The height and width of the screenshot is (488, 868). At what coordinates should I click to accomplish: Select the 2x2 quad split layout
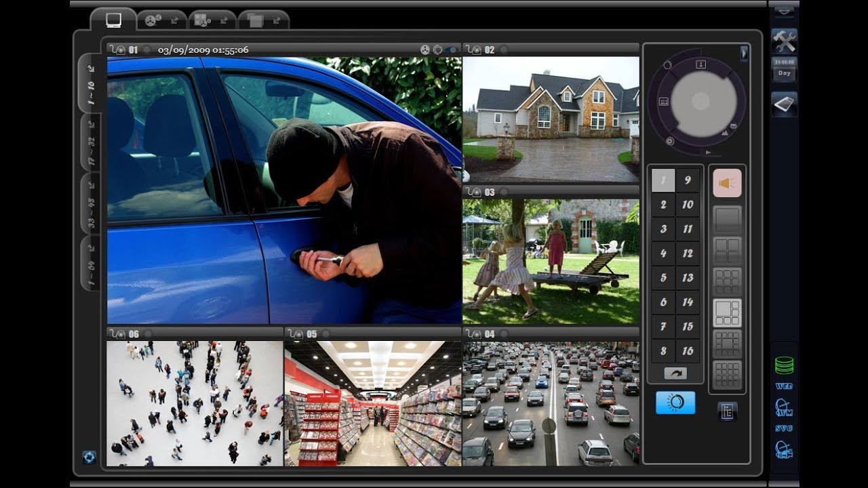(x=727, y=250)
